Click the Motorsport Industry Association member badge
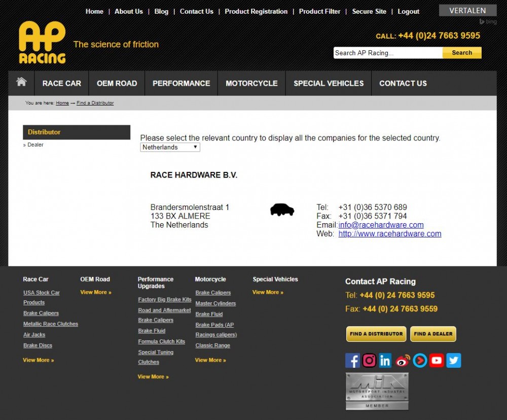Screen dimensions: 507x420 (x=377, y=392)
